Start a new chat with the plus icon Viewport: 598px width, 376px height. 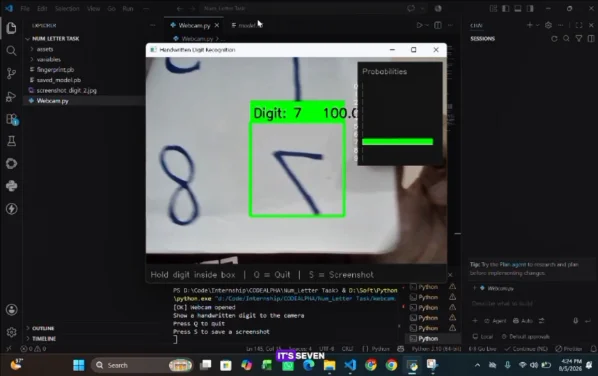coord(530,25)
